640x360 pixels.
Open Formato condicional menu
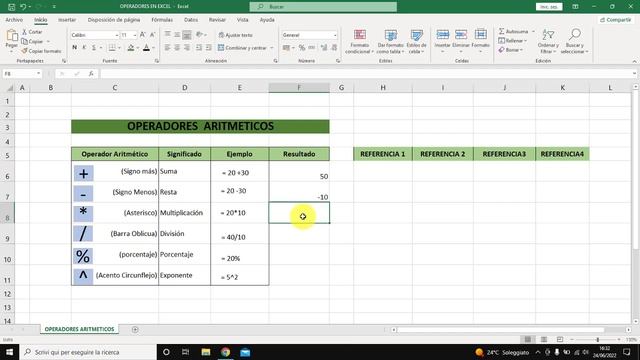pyautogui.click(x=359, y=42)
